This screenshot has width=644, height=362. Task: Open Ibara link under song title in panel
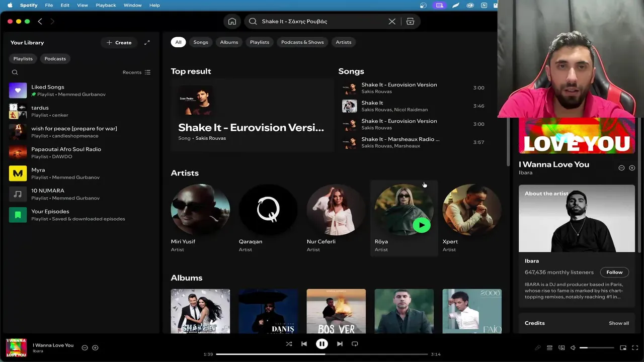[x=525, y=172]
